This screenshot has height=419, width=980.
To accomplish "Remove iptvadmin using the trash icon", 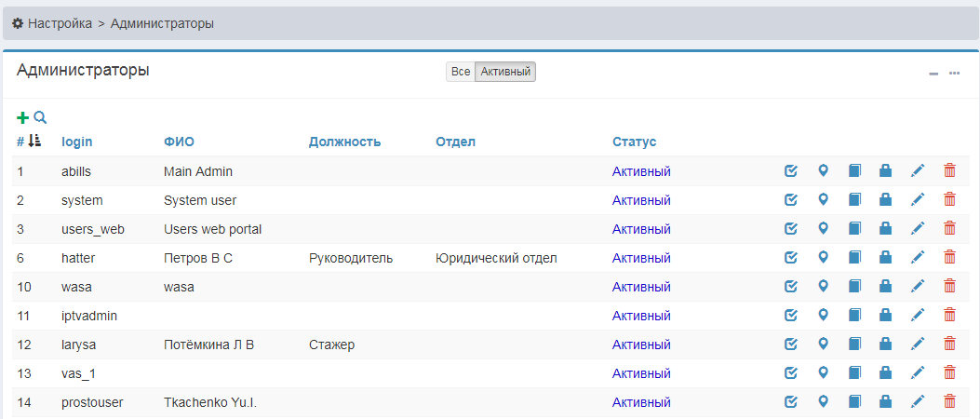I will (949, 316).
